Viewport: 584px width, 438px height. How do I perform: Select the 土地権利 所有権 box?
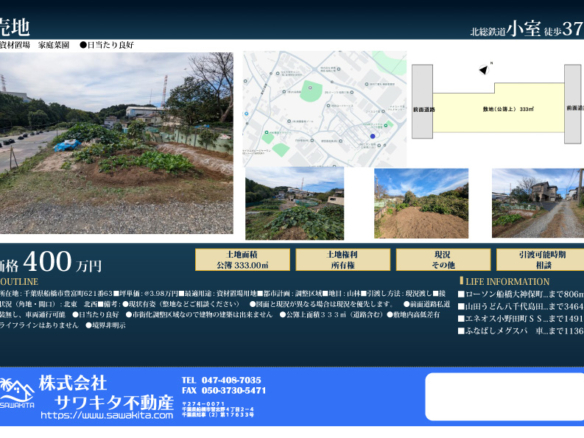[343, 260]
